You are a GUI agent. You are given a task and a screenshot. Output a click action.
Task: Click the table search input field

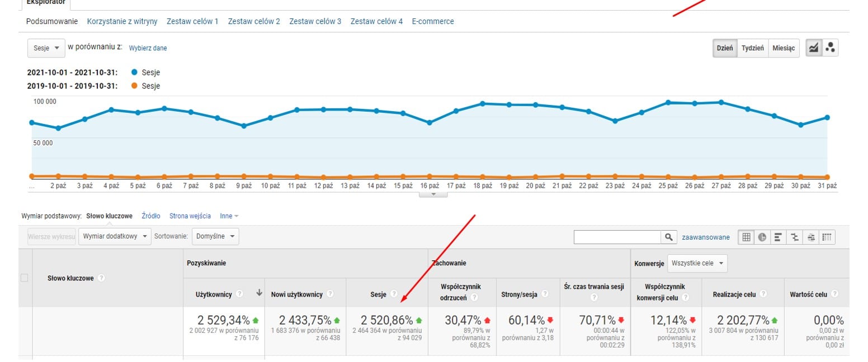[x=617, y=237]
